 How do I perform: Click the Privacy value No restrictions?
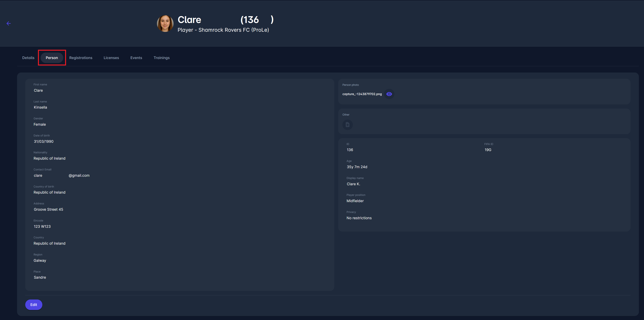pos(359,218)
